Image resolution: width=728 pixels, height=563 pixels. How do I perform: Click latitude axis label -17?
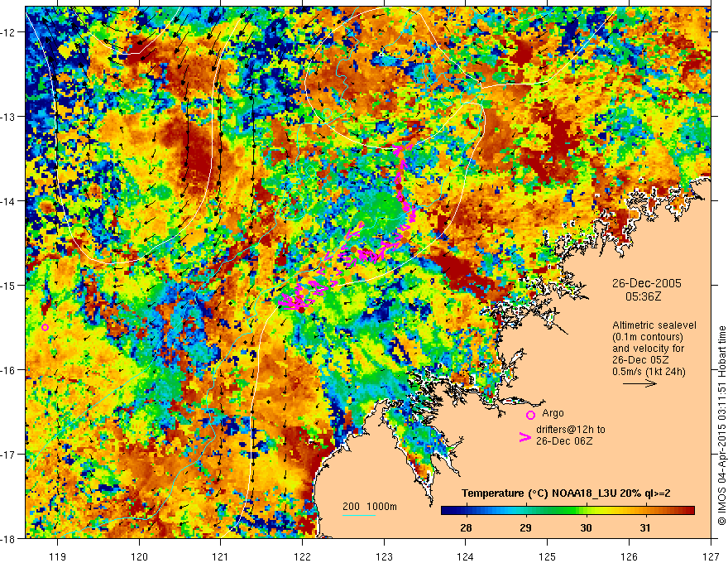10,455
